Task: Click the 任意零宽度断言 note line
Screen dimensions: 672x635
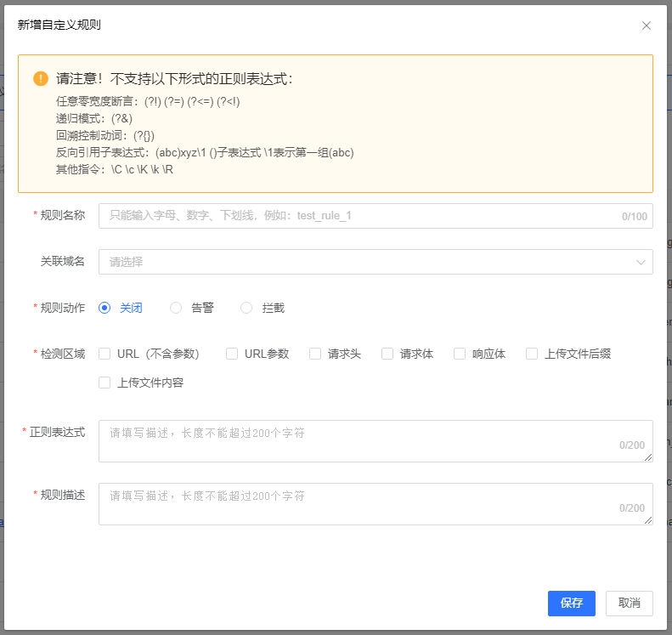Action: click(x=148, y=102)
